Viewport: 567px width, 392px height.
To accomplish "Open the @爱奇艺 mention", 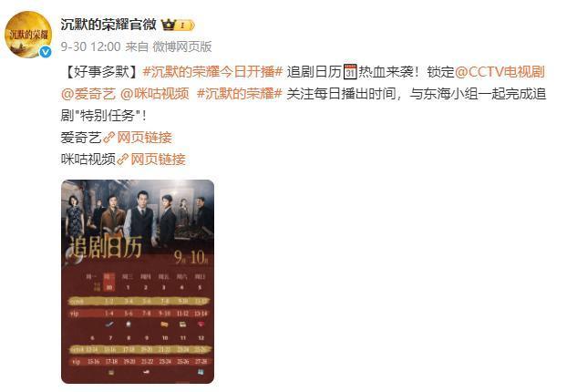I will 88,94.
